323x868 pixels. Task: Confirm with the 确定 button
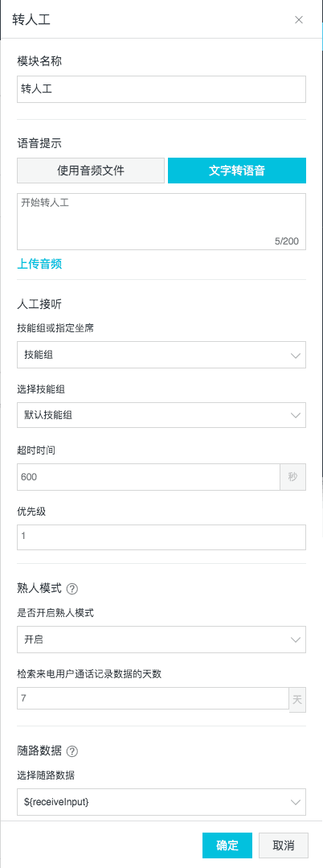coord(227,845)
